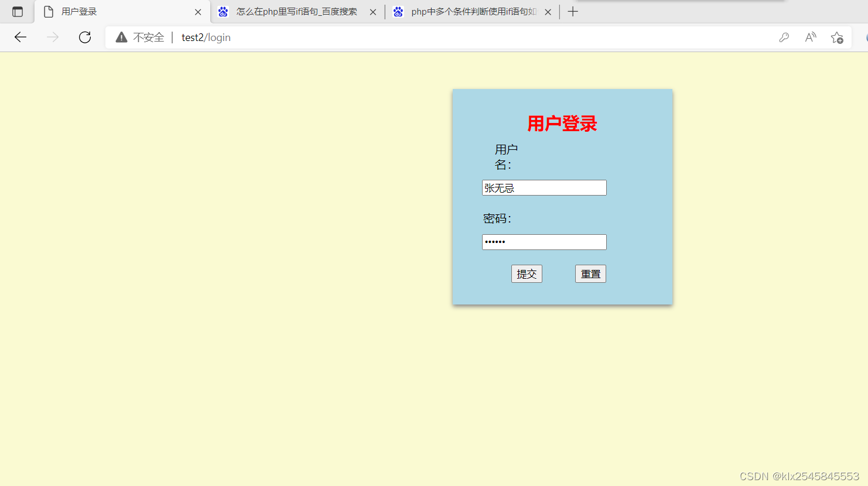
Task: Submit the form with 提交 button
Action: pos(527,274)
